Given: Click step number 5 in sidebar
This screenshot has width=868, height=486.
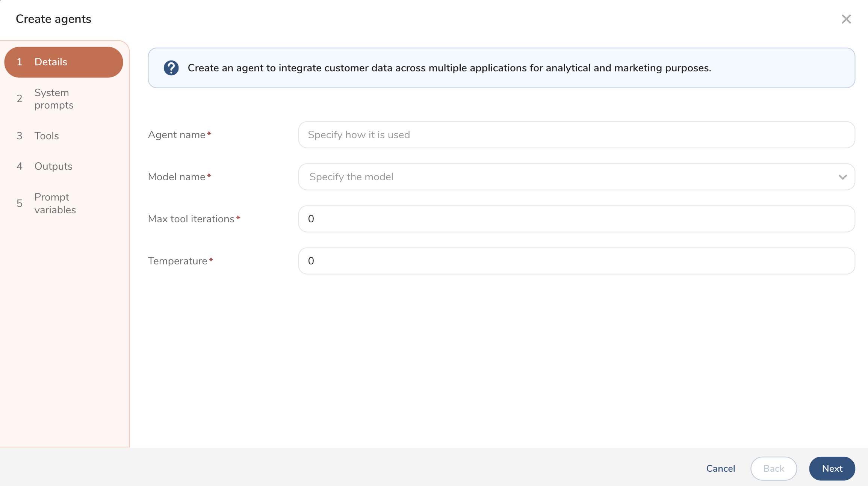Looking at the screenshot, I should 20,204.
